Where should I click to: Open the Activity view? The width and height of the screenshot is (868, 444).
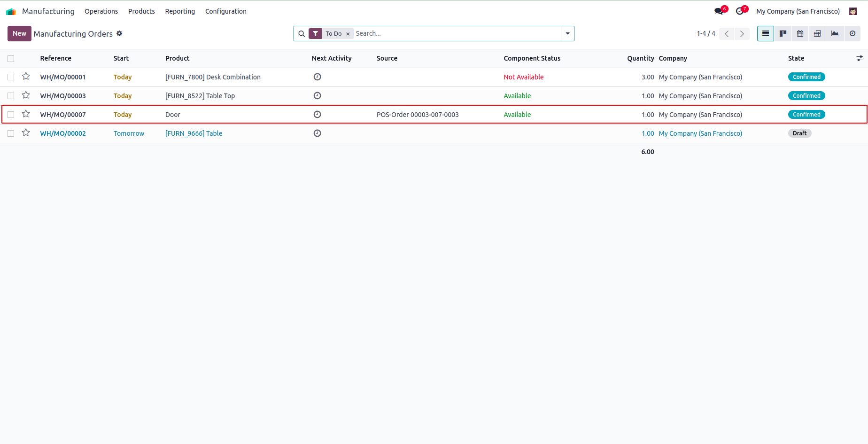click(x=852, y=33)
